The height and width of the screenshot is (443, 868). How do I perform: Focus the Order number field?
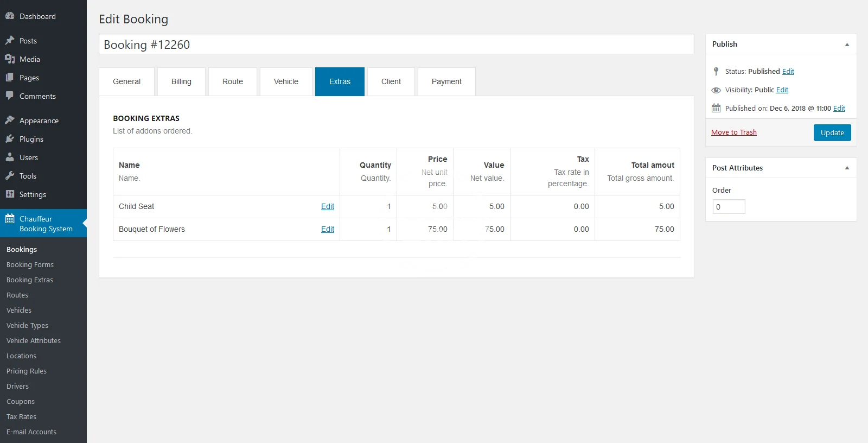729,207
